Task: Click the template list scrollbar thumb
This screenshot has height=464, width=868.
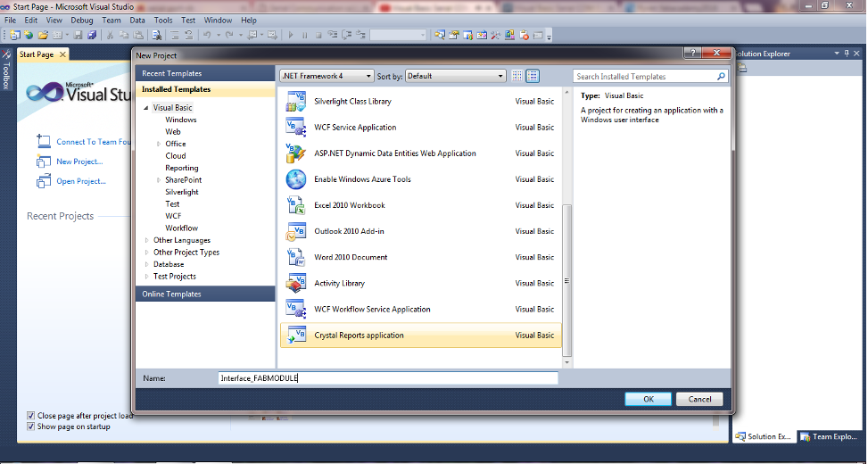Action: tap(566, 279)
